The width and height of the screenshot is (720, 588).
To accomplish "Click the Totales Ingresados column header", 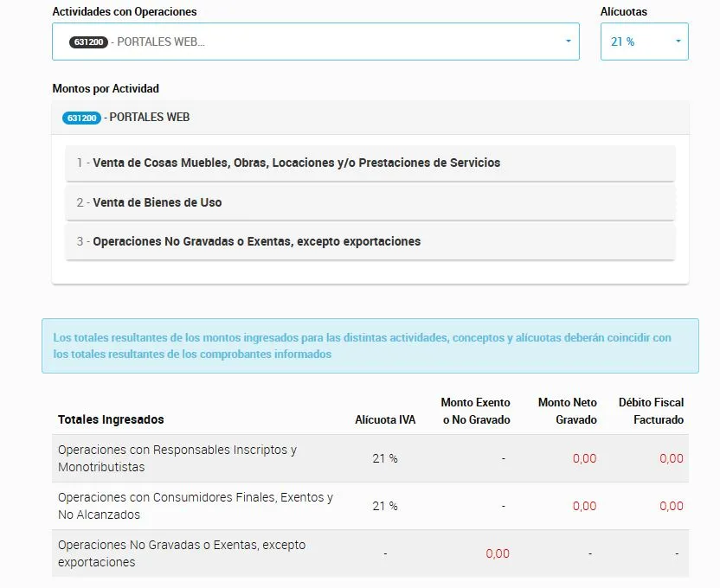I will coord(111,419).
